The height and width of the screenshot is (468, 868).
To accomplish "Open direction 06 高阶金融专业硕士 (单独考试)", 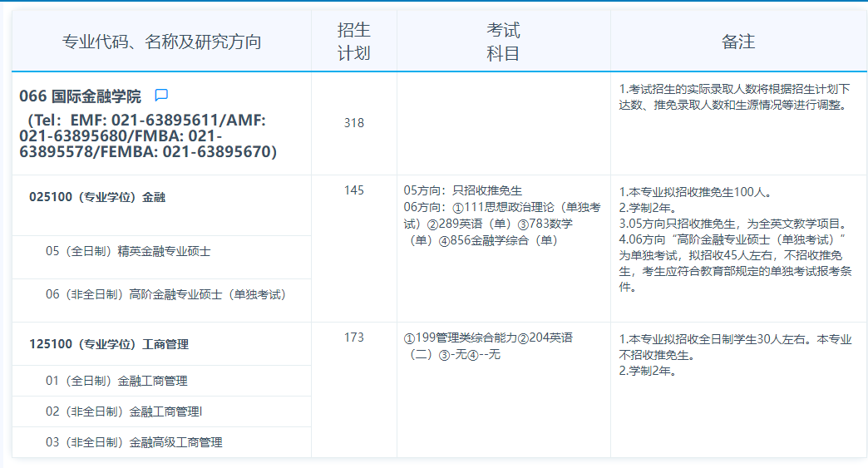I will tap(165, 293).
